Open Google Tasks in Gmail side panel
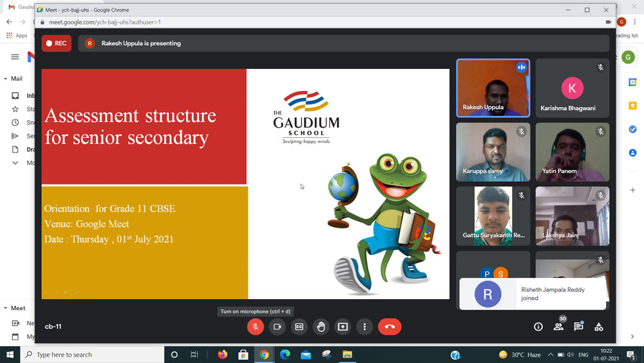644x363 pixels. 632,129
